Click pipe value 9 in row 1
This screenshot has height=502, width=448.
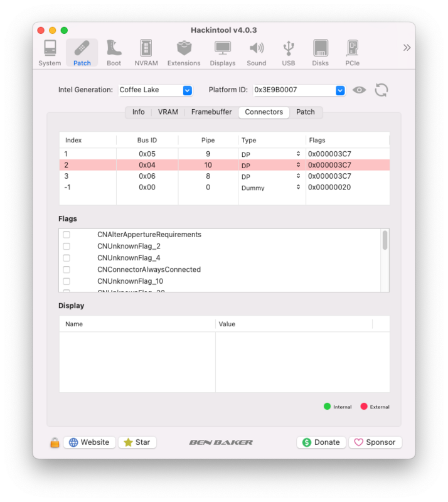pos(208,154)
